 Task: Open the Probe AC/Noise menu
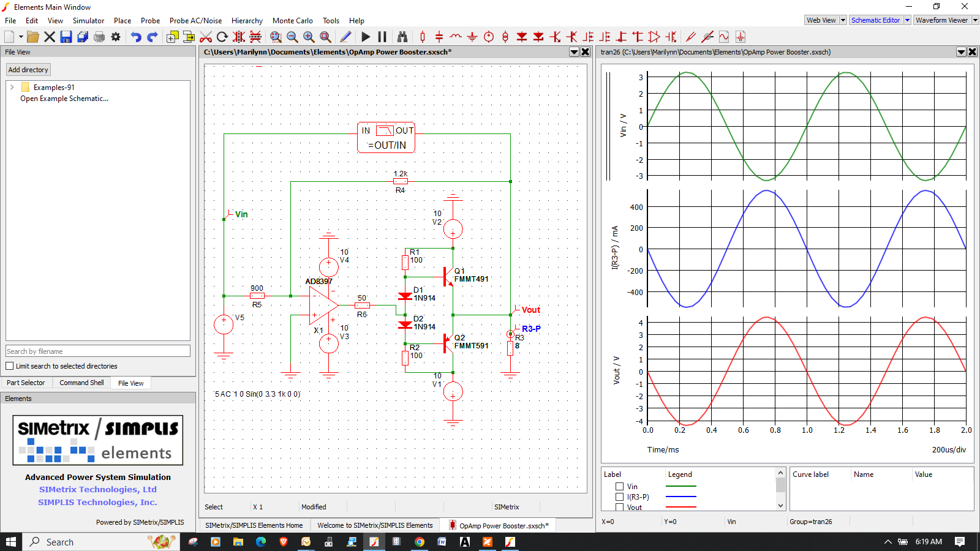pos(195,20)
